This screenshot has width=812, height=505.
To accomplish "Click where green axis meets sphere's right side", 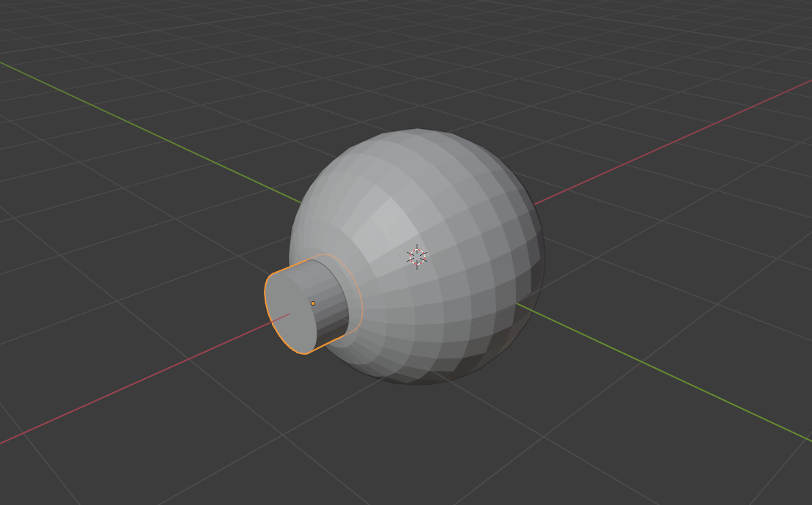I will [517, 303].
